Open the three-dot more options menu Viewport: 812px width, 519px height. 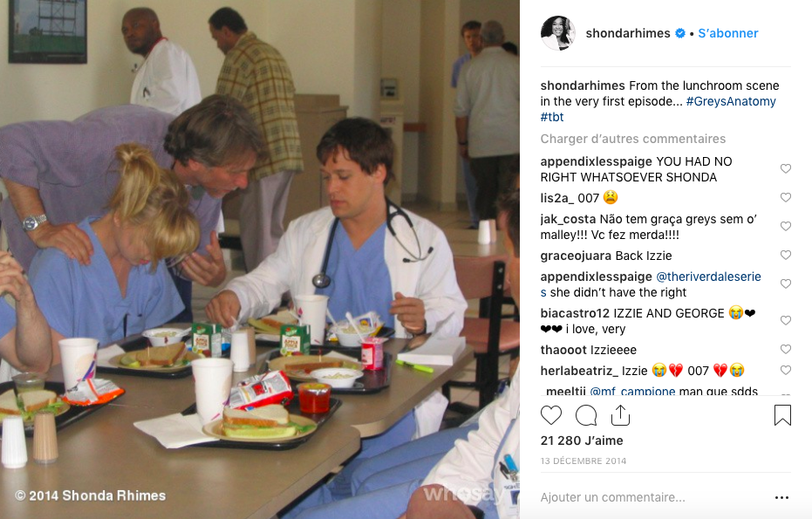782,497
